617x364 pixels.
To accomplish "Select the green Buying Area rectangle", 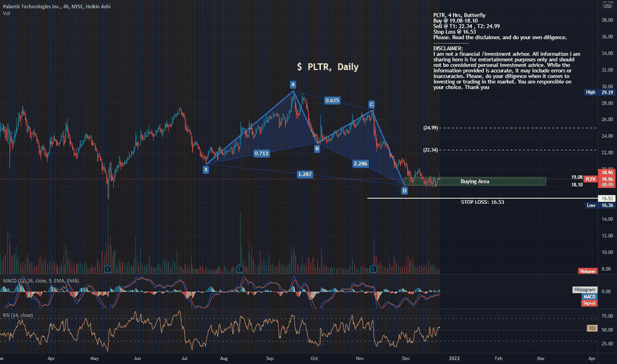I will click(x=475, y=181).
